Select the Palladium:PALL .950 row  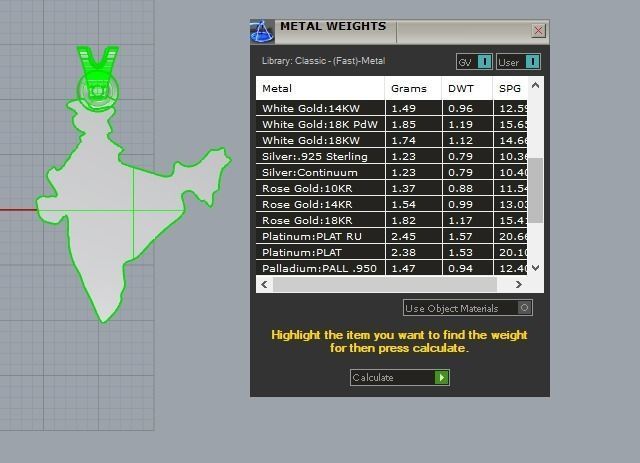pos(391,268)
